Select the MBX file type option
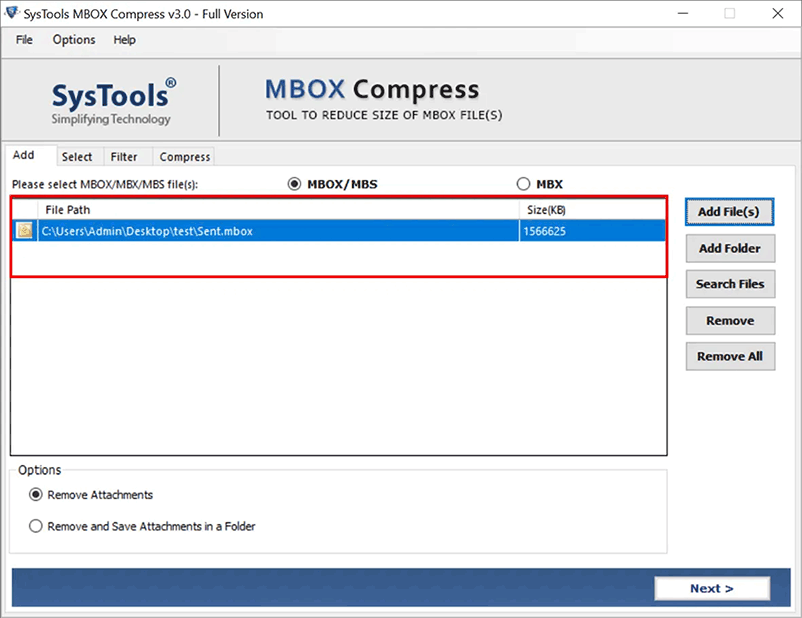The width and height of the screenshot is (802, 618). 523,184
